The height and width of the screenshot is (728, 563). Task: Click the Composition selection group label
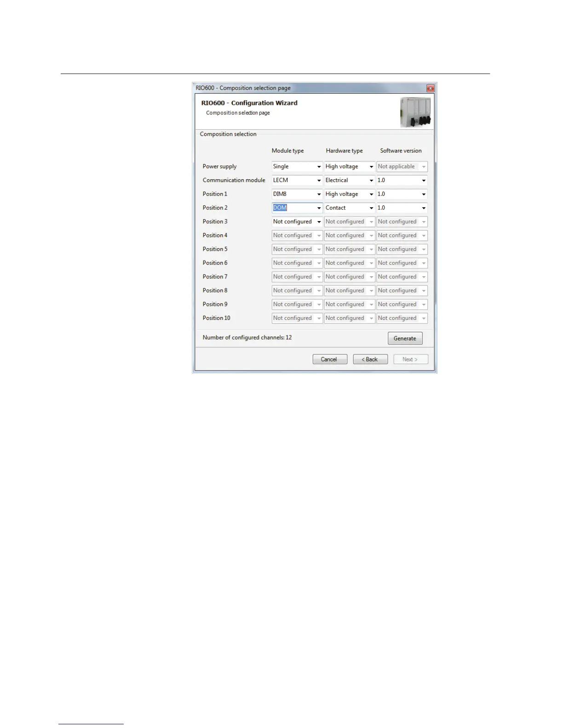click(228, 134)
